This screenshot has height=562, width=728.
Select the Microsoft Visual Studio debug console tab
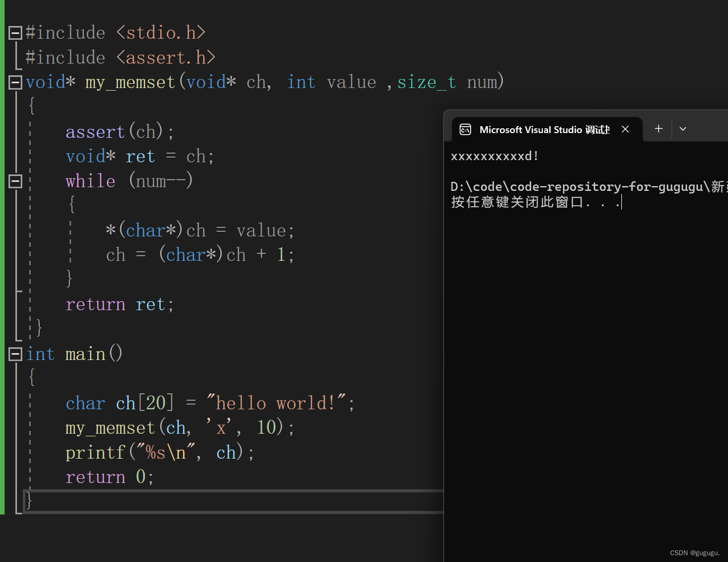tap(547, 129)
